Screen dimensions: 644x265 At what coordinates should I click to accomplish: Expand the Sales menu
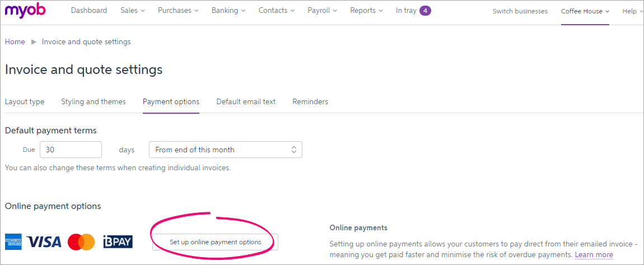click(x=133, y=11)
